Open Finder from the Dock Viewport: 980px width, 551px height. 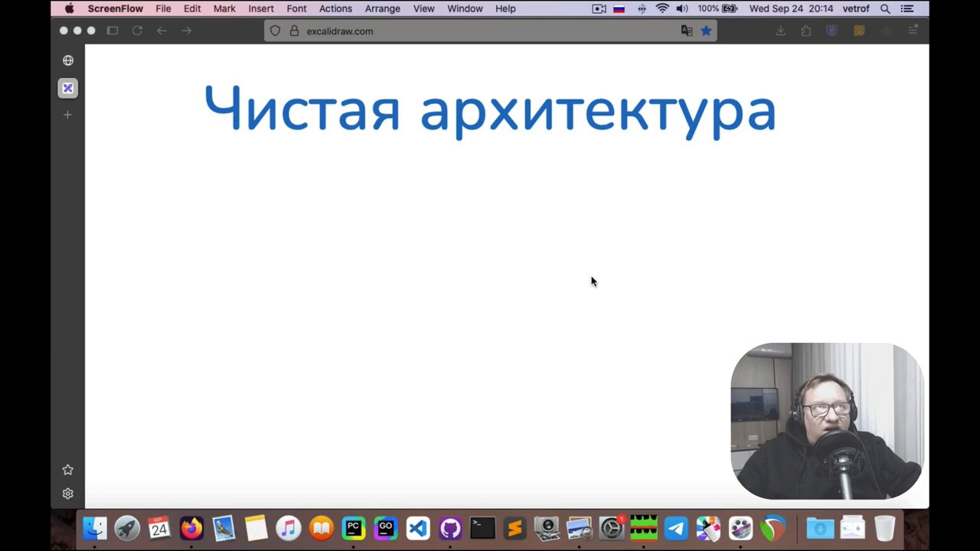pos(95,528)
